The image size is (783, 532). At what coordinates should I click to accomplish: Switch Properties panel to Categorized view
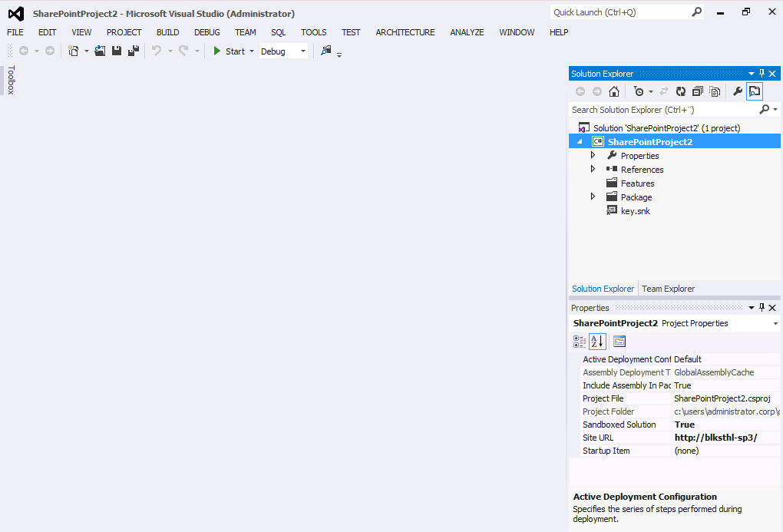pyautogui.click(x=580, y=342)
